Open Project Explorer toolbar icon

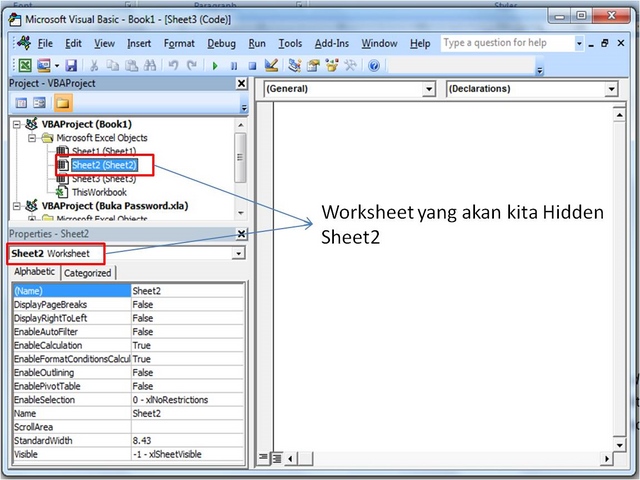tap(294, 65)
